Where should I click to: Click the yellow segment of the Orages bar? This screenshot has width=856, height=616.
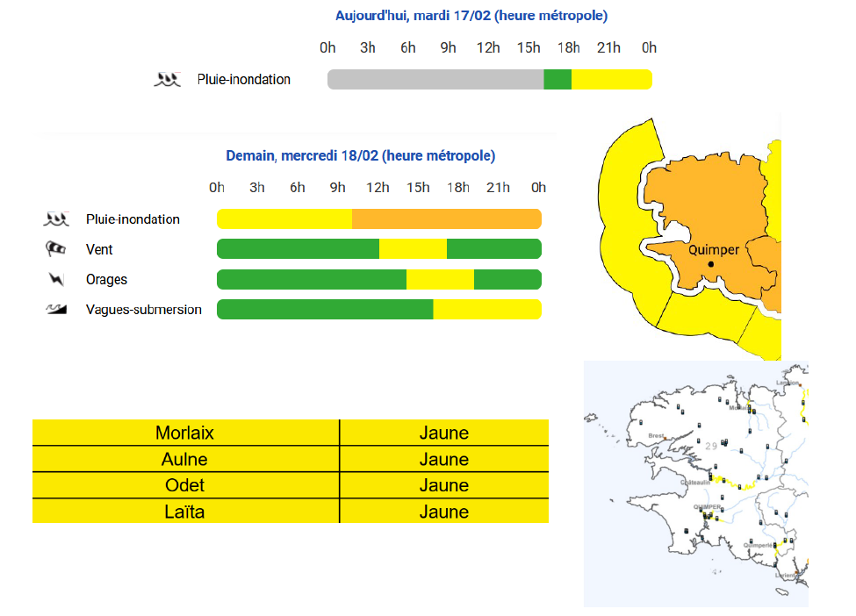pyautogui.click(x=440, y=280)
